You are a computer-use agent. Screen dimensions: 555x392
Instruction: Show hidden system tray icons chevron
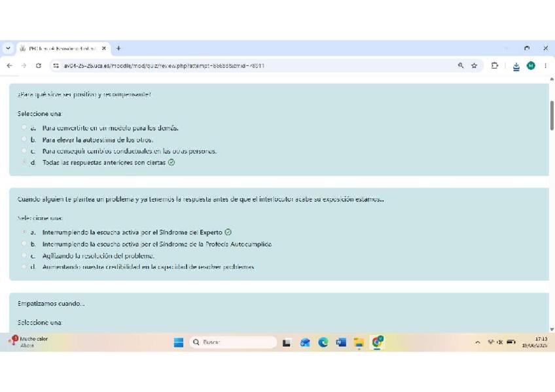(x=478, y=342)
